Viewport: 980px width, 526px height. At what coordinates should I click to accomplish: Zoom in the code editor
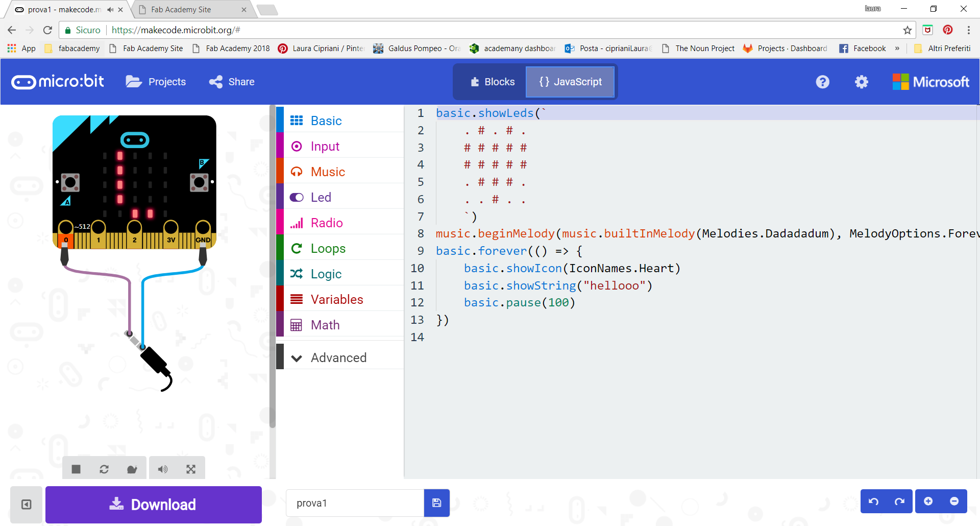pos(928,501)
